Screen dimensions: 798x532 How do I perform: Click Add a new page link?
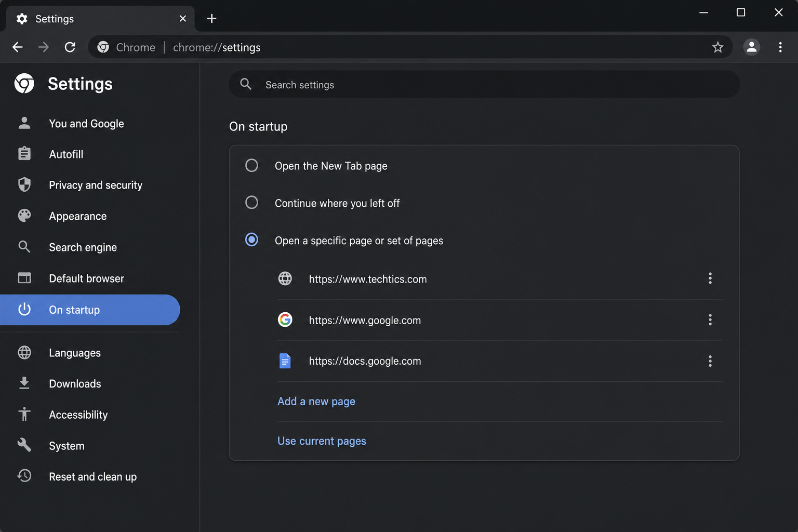(316, 401)
